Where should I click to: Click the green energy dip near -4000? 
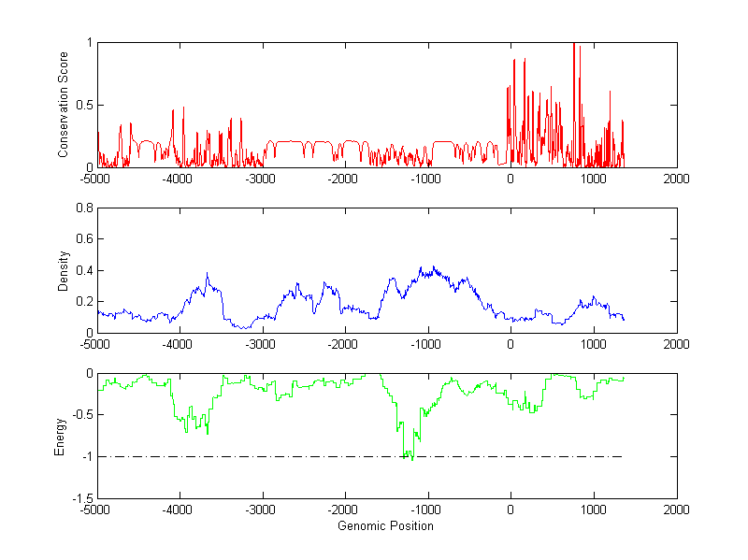coord(186,430)
